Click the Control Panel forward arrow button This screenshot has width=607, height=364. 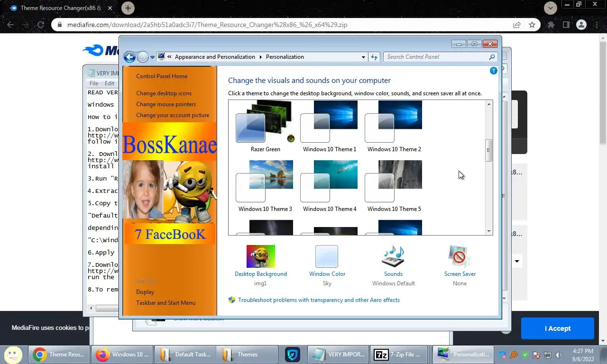click(x=143, y=57)
